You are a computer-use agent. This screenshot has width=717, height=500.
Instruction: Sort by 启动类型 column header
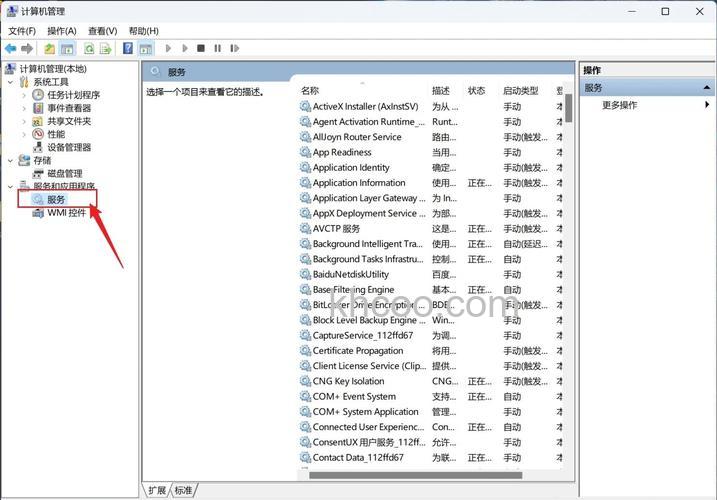tap(520, 91)
